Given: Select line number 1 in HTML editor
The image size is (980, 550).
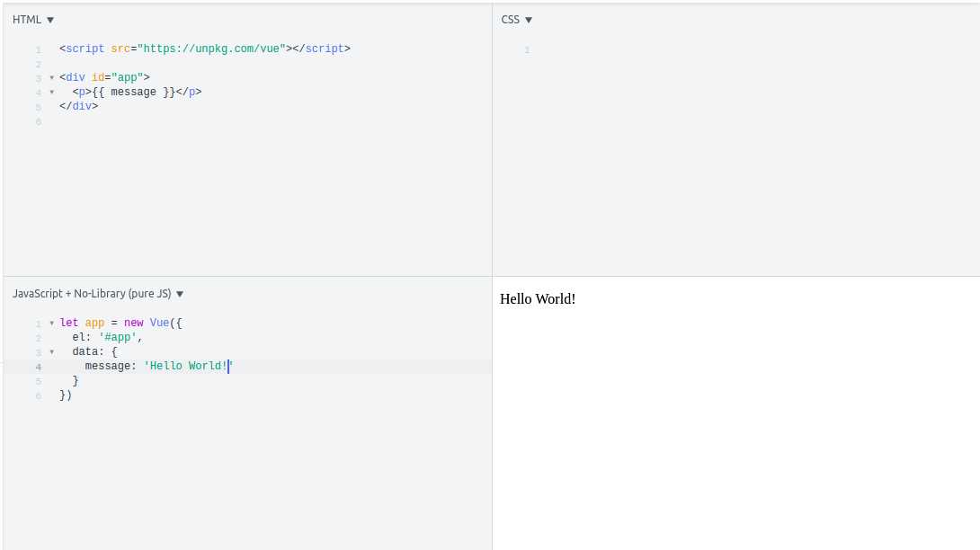Looking at the screenshot, I should (39, 49).
